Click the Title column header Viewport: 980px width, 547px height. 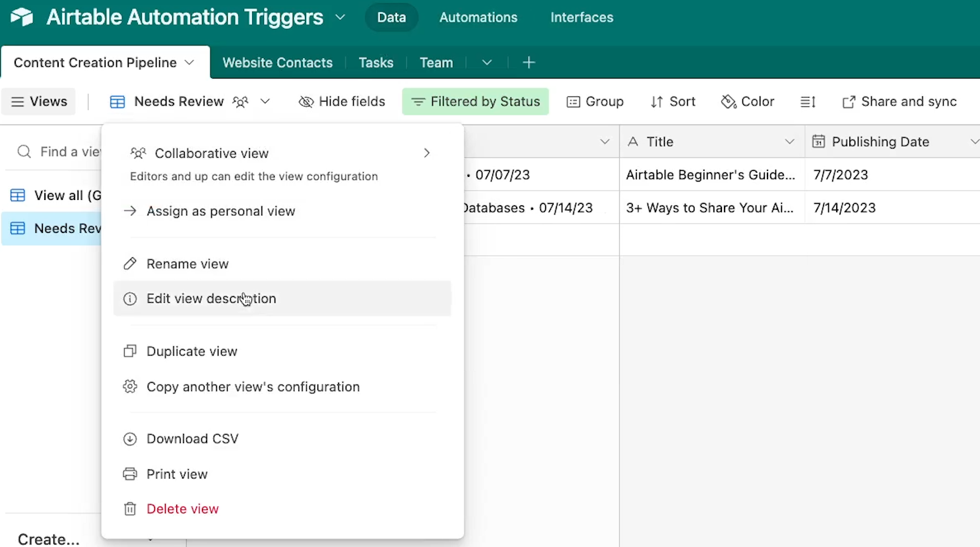(712, 142)
